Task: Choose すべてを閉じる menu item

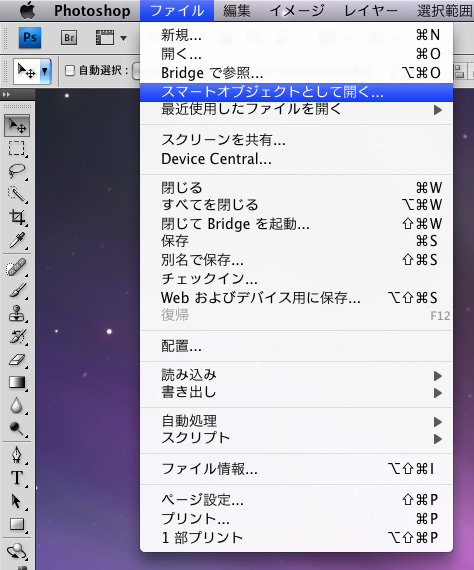Action: click(297, 205)
